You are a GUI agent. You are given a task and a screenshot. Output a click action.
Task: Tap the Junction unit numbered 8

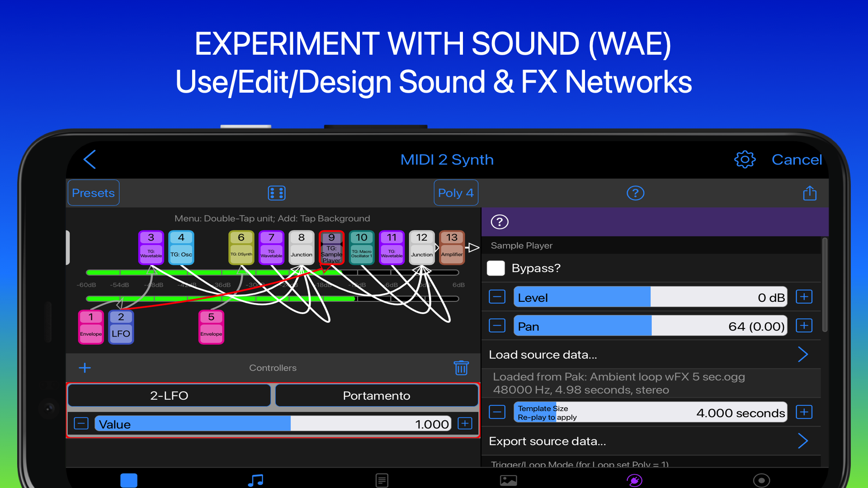[x=301, y=247]
